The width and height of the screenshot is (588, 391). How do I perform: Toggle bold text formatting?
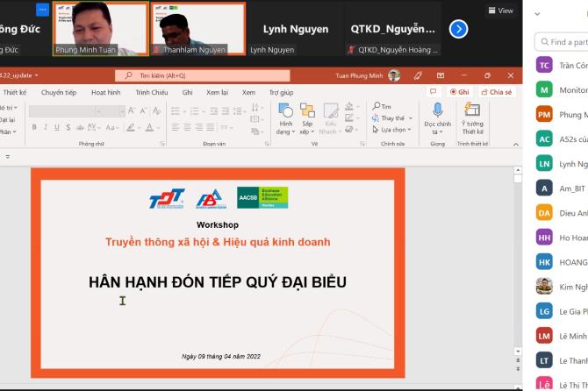(34, 127)
